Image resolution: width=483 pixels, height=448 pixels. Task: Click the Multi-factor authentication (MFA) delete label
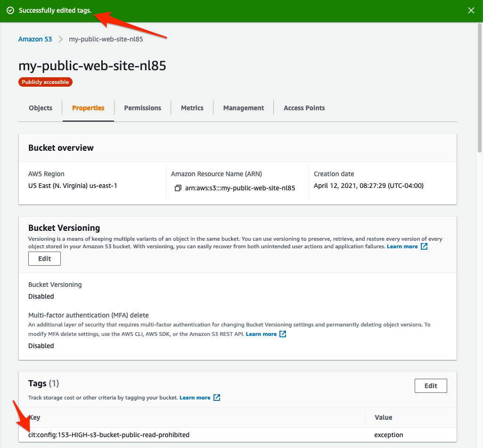tap(89, 315)
